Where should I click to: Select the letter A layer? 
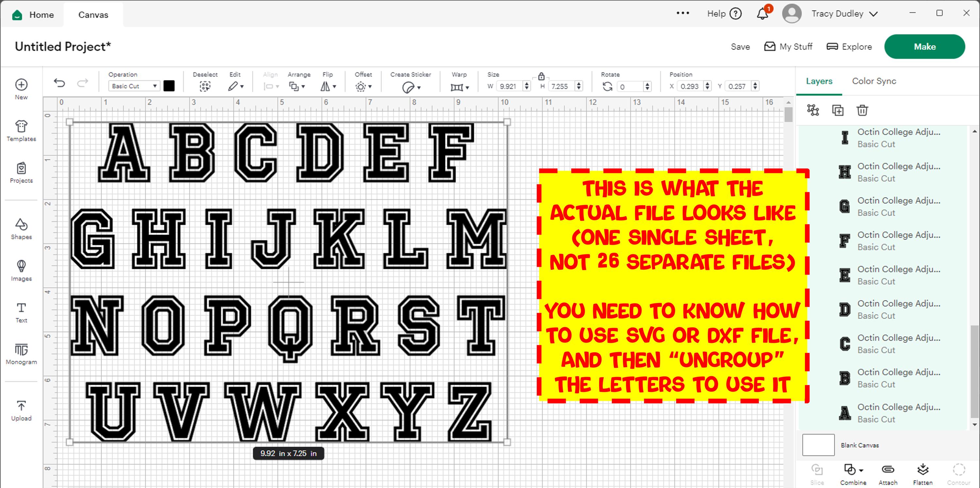tap(882, 412)
